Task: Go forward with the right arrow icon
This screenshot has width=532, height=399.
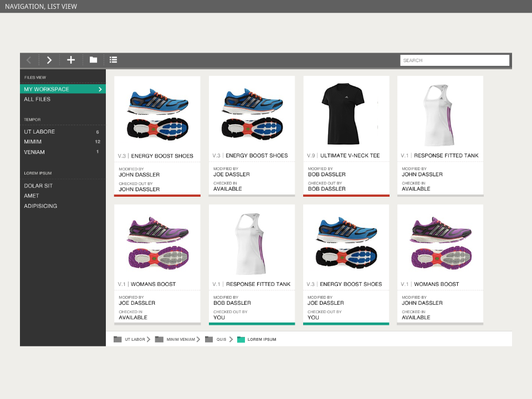Action: (x=49, y=60)
